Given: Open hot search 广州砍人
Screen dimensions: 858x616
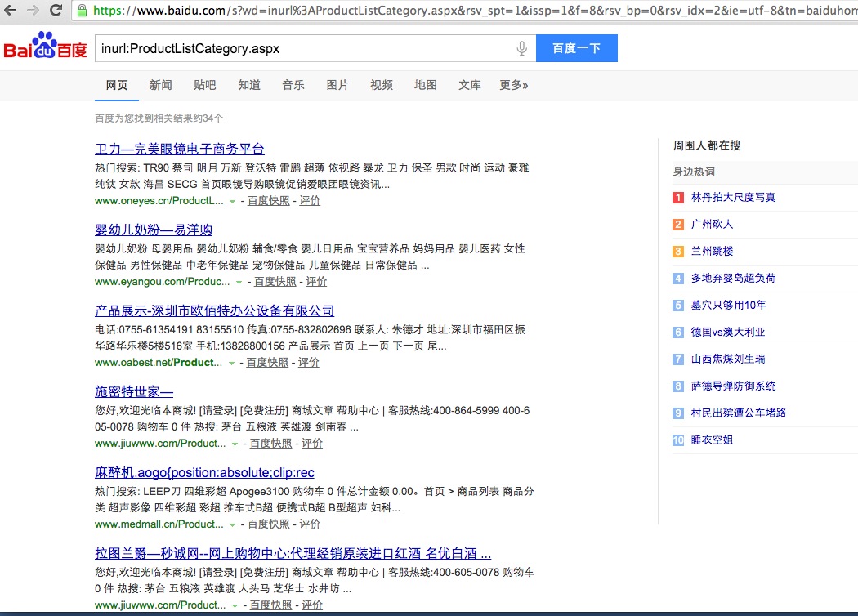Looking at the screenshot, I should point(712,225).
